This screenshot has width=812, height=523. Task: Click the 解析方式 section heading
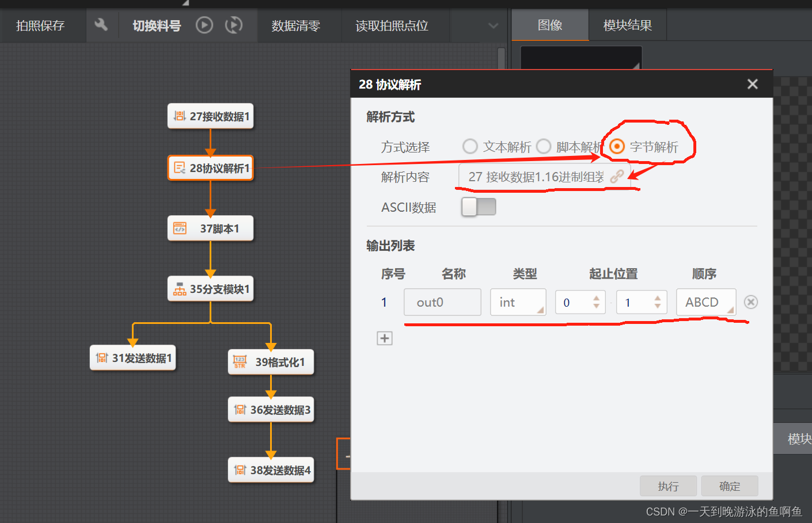tap(390, 117)
